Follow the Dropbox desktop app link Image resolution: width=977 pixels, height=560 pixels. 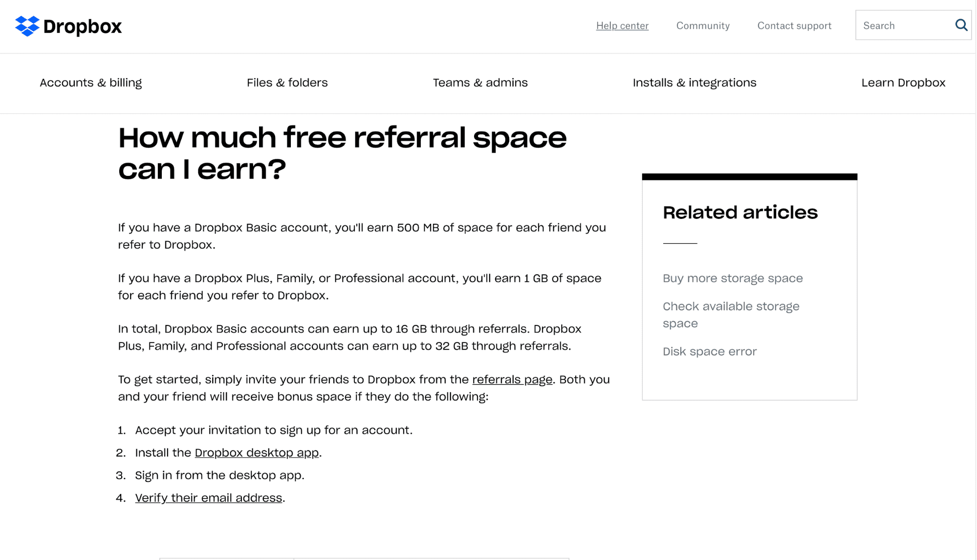[x=256, y=452]
